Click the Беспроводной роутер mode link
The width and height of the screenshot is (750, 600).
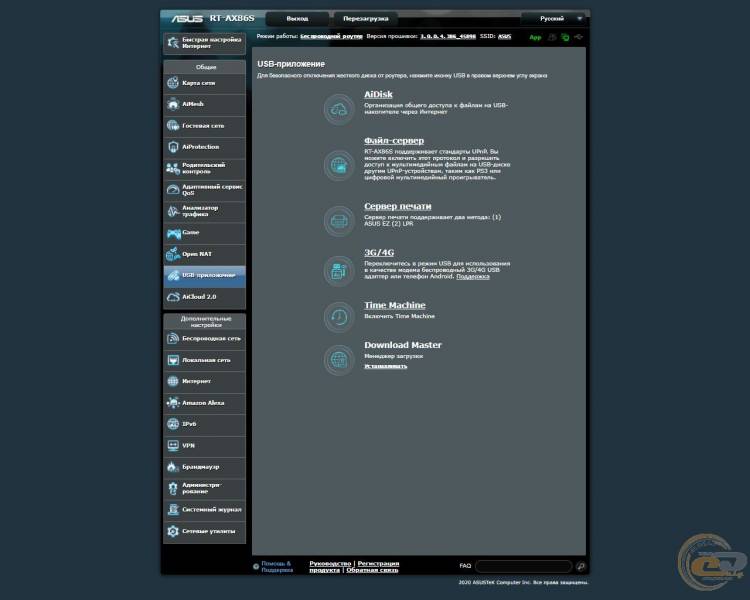click(x=331, y=36)
